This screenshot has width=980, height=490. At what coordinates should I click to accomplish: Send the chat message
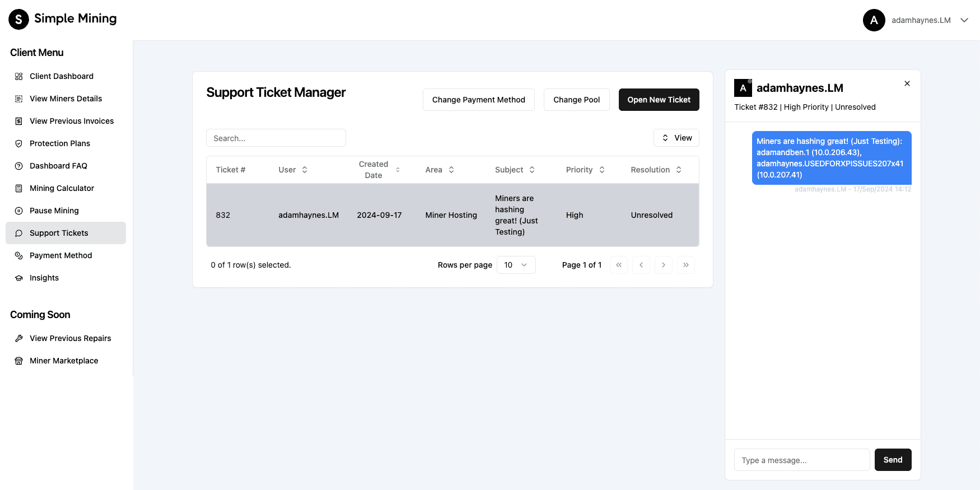point(893,460)
